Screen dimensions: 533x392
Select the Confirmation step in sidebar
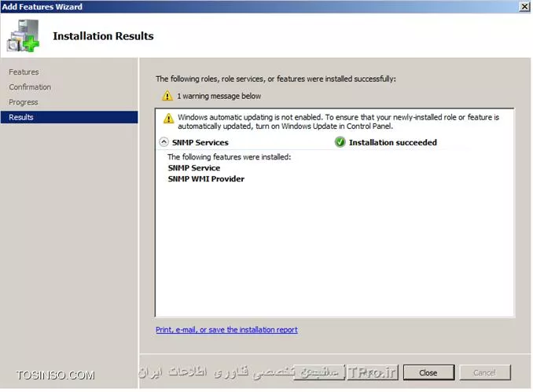pos(30,87)
